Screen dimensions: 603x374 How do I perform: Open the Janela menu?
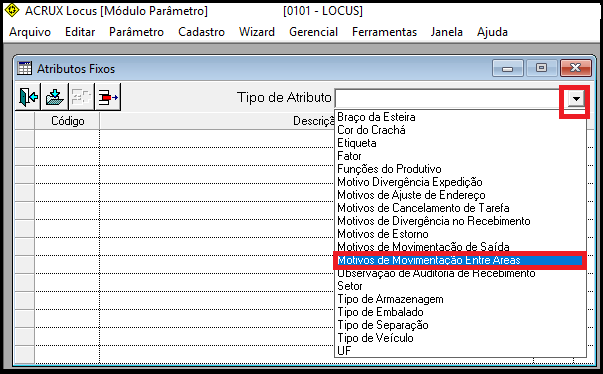[447, 32]
